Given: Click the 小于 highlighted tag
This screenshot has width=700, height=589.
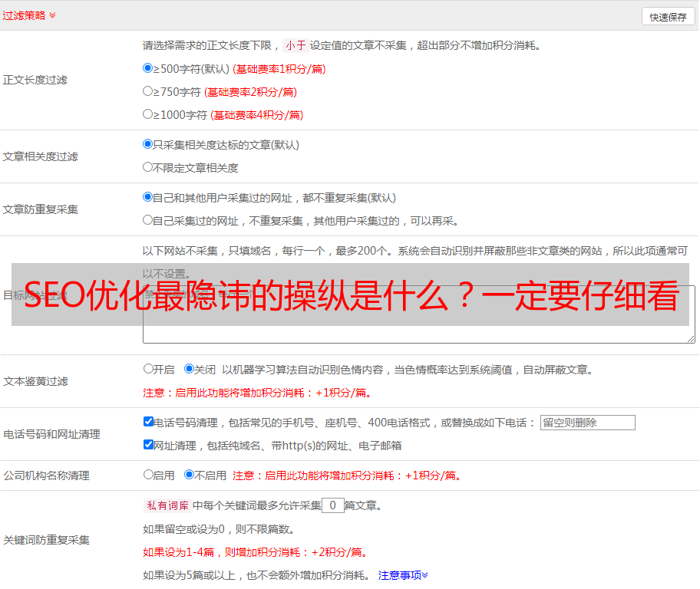Looking at the screenshot, I should (296, 45).
